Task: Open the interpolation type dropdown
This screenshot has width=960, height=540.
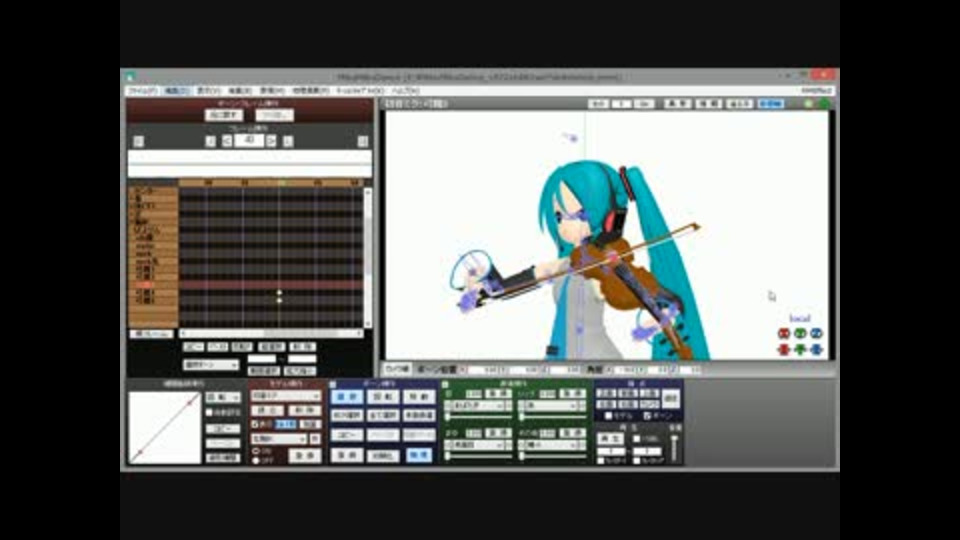Action: tap(223, 397)
